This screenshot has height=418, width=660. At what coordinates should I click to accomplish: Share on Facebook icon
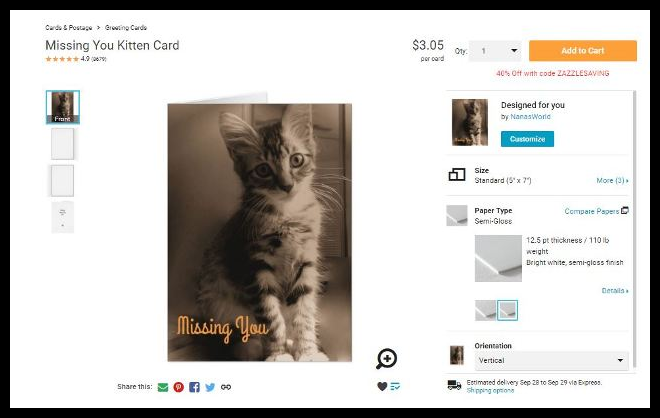(194, 387)
